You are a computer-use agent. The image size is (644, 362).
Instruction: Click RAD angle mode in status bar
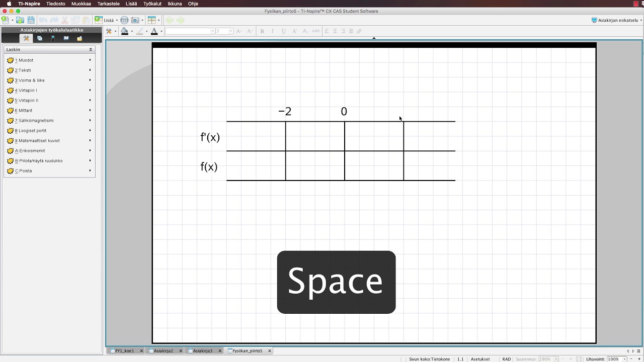(506, 359)
